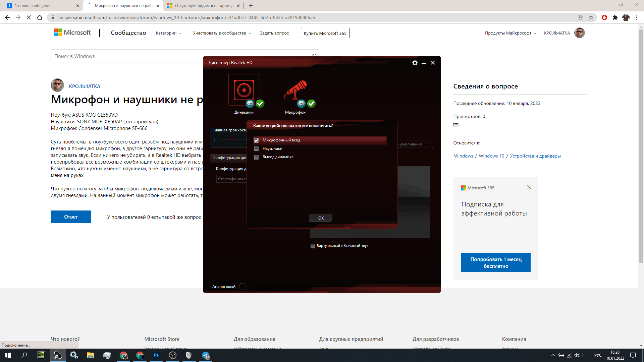Click the green checkmark badge under Микрофон

coord(312,104)
